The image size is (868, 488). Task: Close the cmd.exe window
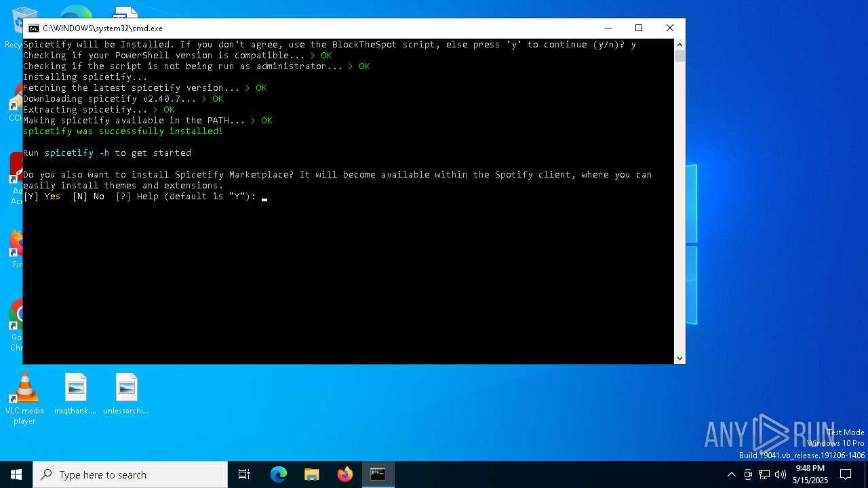coord(669,28)
